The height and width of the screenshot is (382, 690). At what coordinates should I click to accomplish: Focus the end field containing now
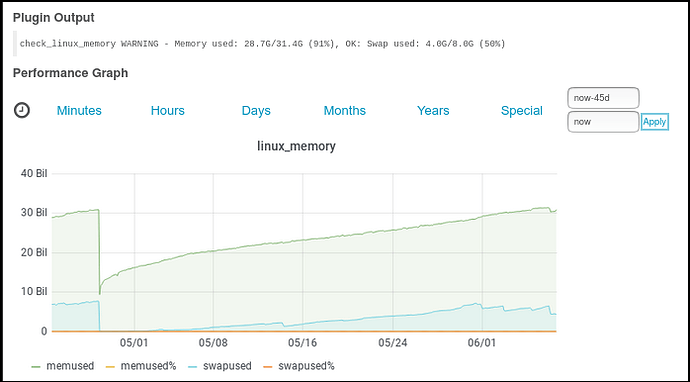603,122
